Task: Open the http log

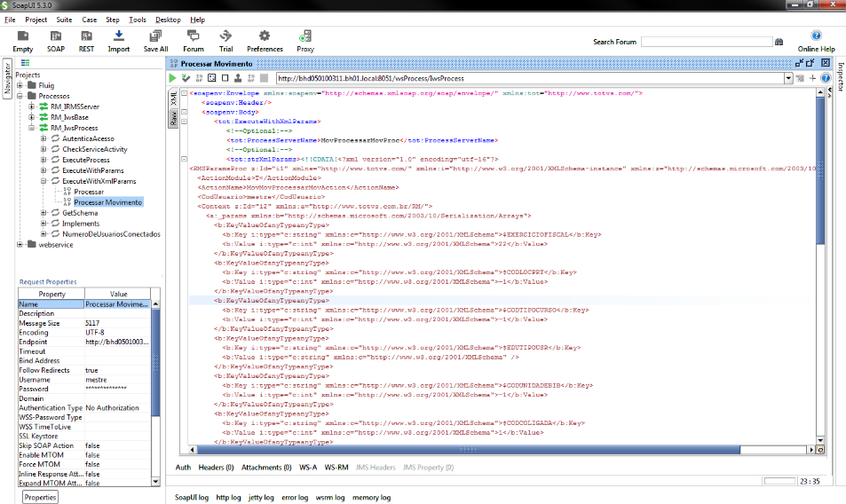Action: (x=228, y=498)
